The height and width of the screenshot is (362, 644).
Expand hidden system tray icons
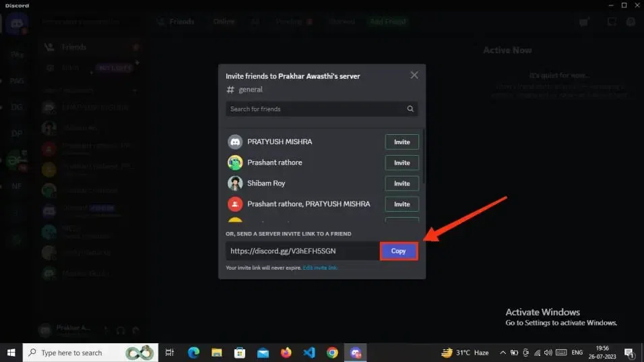pyautogui.click(x=503, y=353)
